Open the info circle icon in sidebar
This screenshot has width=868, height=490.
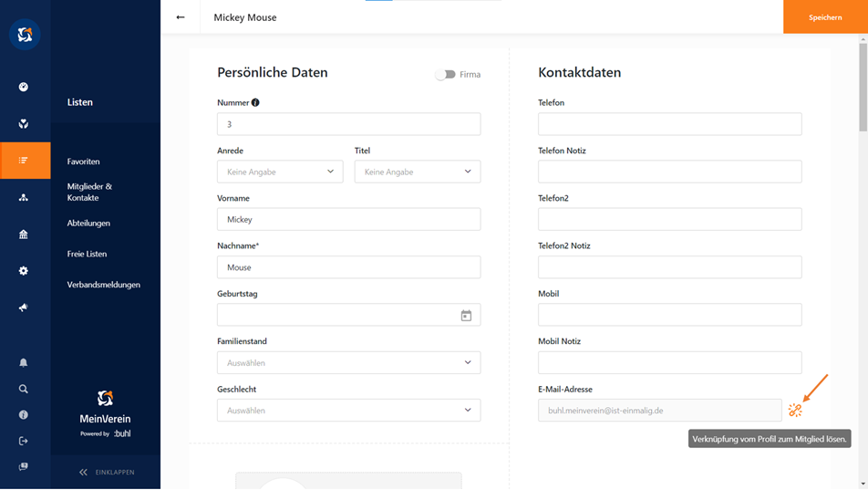pos(24,414)
